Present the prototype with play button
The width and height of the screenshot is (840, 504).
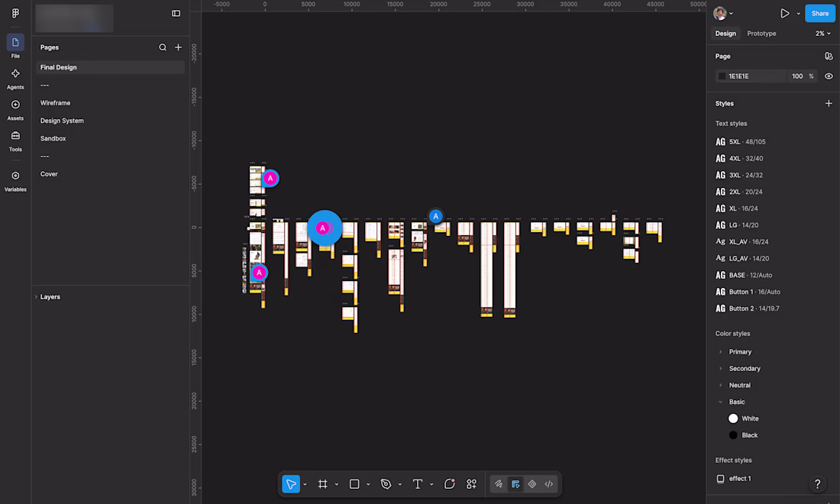(x=784, y=14)
